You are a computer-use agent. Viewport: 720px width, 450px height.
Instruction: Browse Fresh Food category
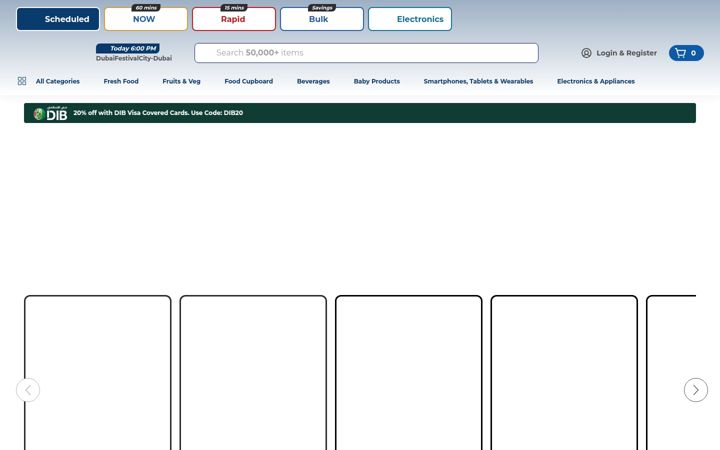click(121, 81)
